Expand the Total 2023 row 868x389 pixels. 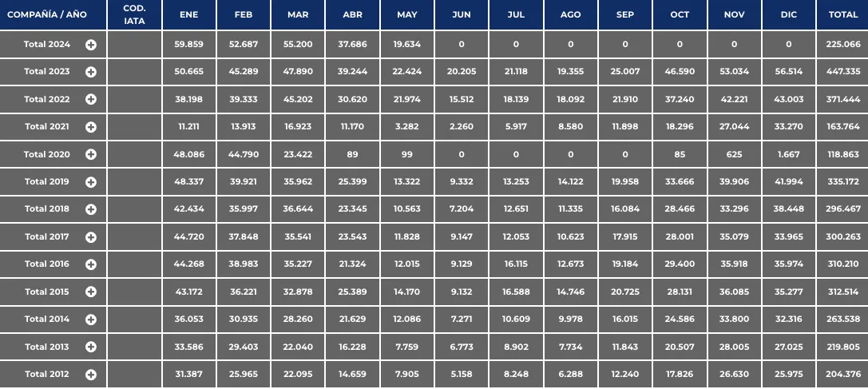click(91, 72)
